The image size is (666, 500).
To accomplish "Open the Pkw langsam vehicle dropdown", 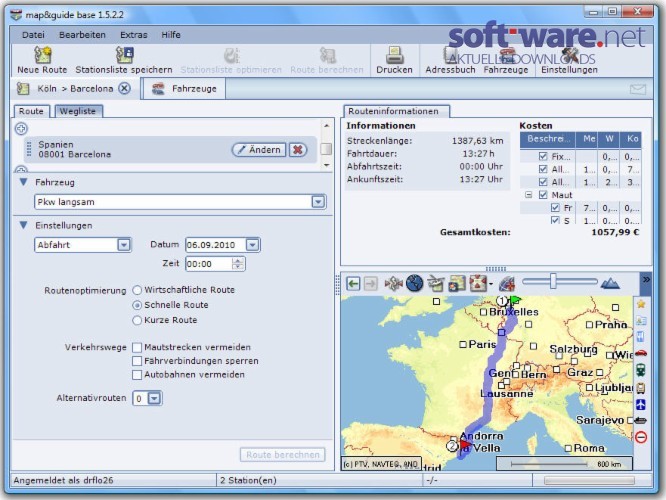I will point(318,202).
